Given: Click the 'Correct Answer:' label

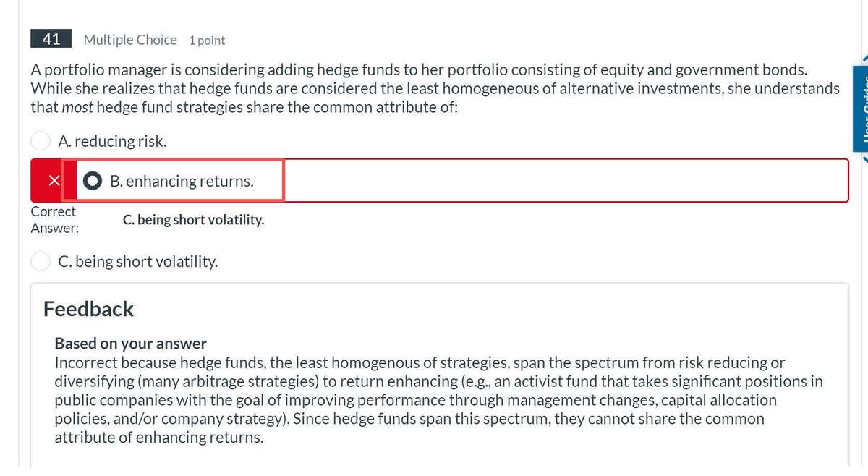Looking at the screenshot, I should (54, 219).
